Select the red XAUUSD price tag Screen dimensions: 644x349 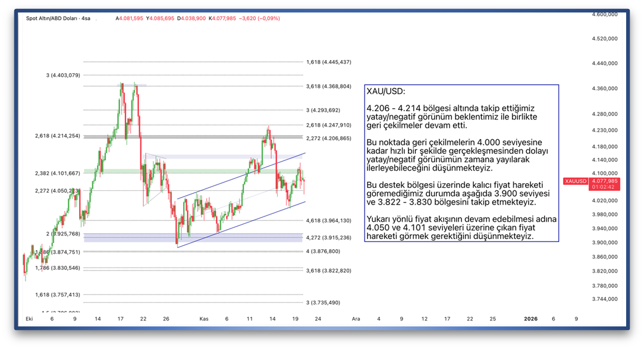point(576,181)
